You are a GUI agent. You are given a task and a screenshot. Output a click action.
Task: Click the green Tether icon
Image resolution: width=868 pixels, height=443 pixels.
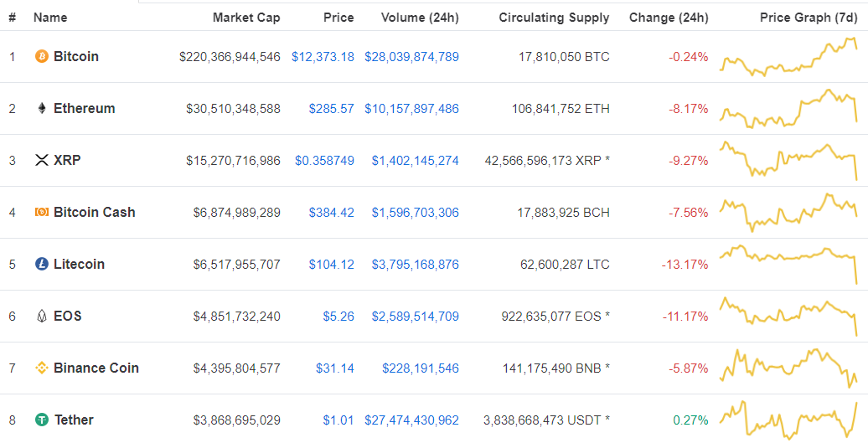pos(42,420)
